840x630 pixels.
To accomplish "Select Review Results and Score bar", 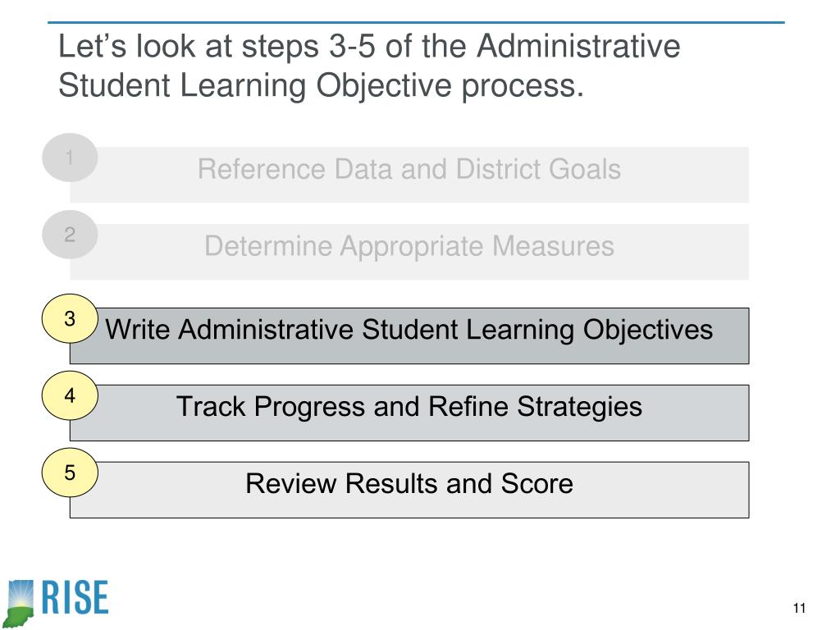I will coord(409,490).
